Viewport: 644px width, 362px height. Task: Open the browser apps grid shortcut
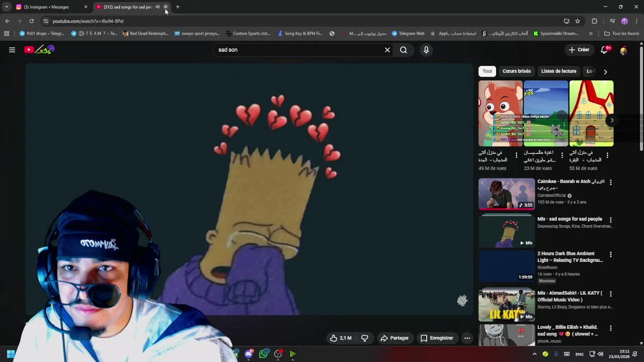(7, 34)
